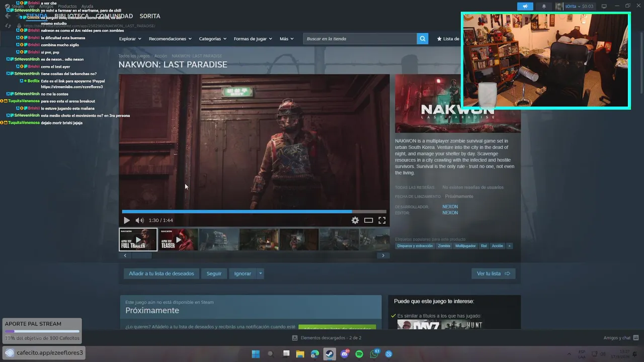Screen dimensions: 644x362
Task: Open Acción breadcrumb link
Action: (160, 56)
